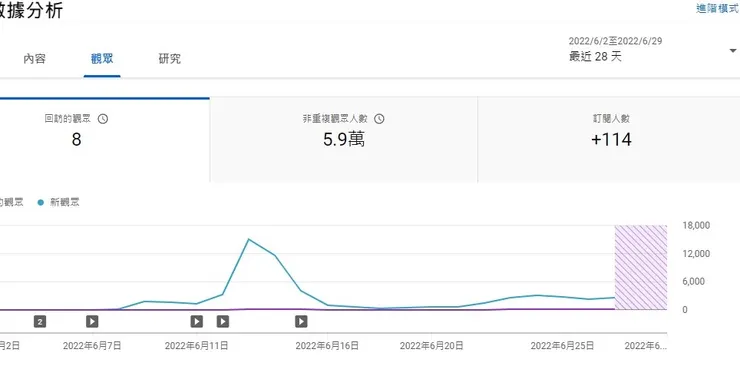Viewport: 740px width, 375px height.
Task: Open the 進階模式 advanced mode link
Action: coord(717,8)
